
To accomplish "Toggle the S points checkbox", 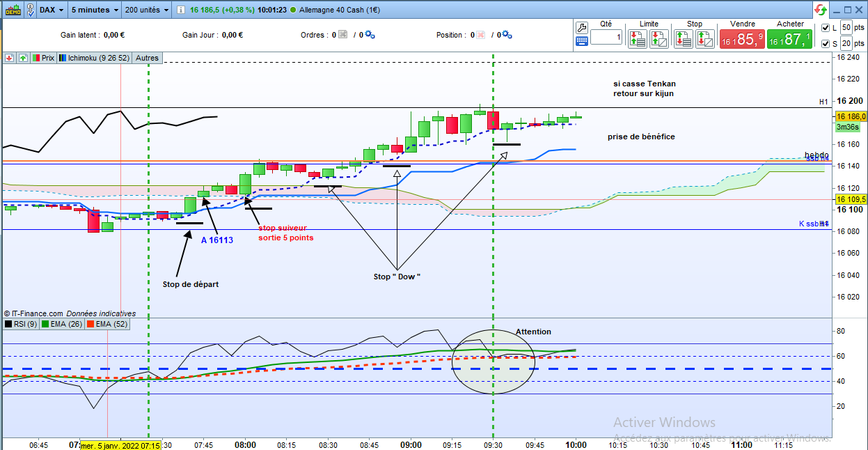I will (826, 44).
